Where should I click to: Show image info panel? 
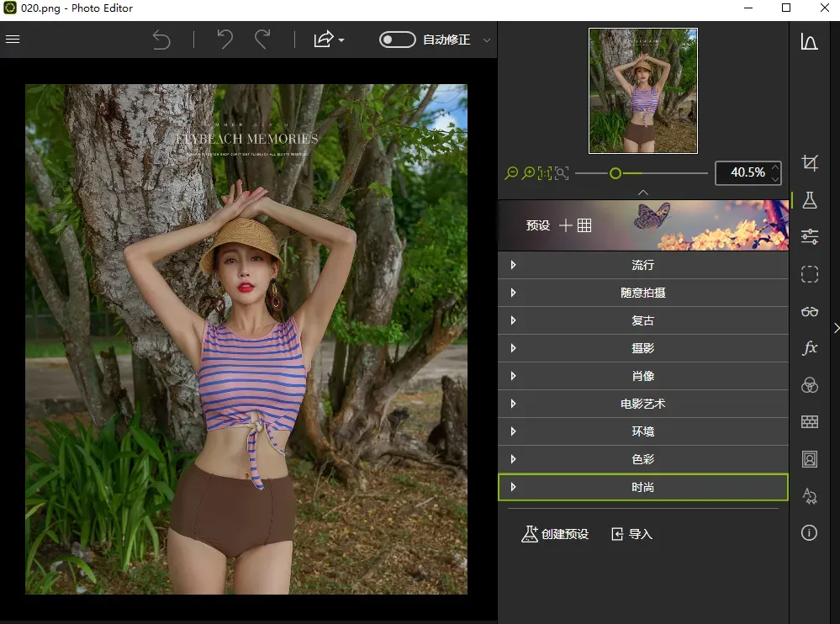809,532
